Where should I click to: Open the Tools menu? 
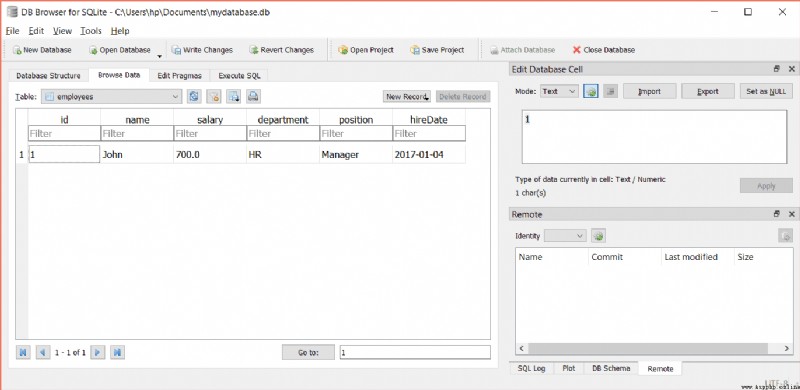point(91,31)
